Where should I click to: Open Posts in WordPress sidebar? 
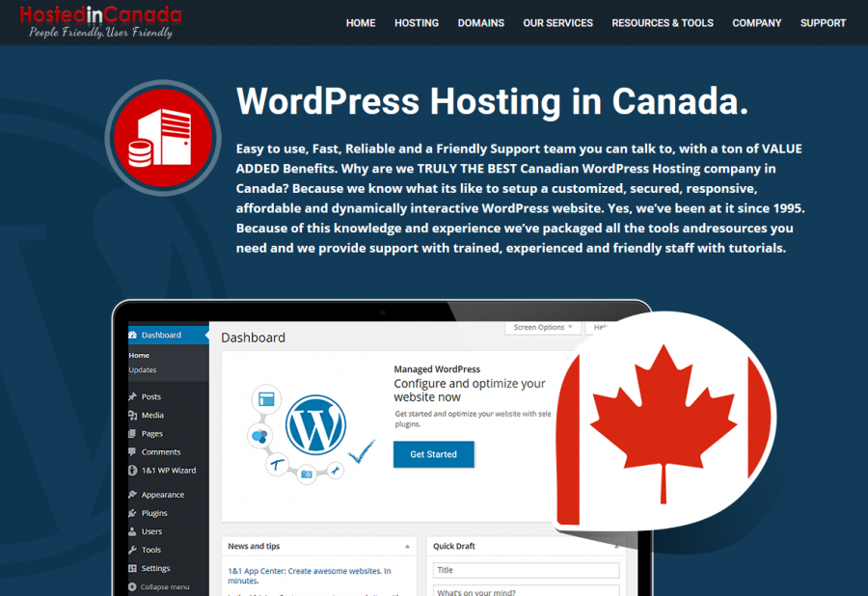click(151, 396)
